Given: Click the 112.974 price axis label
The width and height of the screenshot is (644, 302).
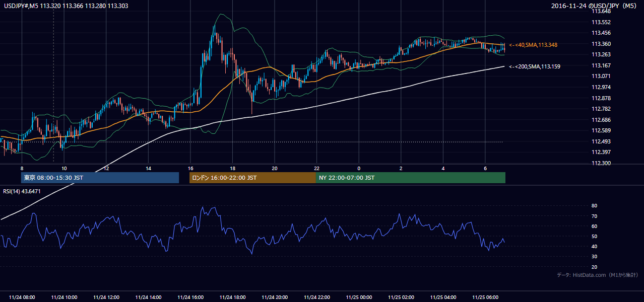Looking at the screenshot, I should point(601,87).
